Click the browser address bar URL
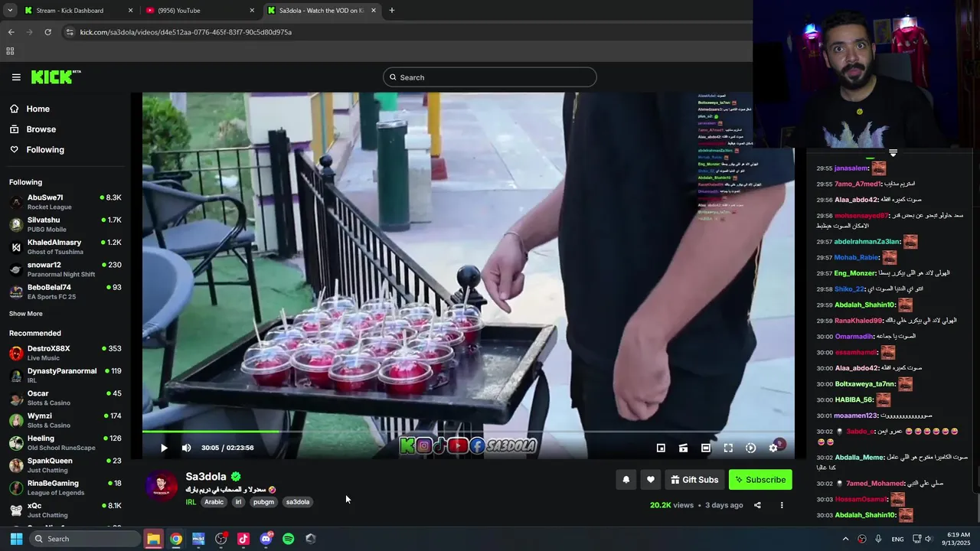The height and width of the screenshot is (551, 980). pos(186,32)
